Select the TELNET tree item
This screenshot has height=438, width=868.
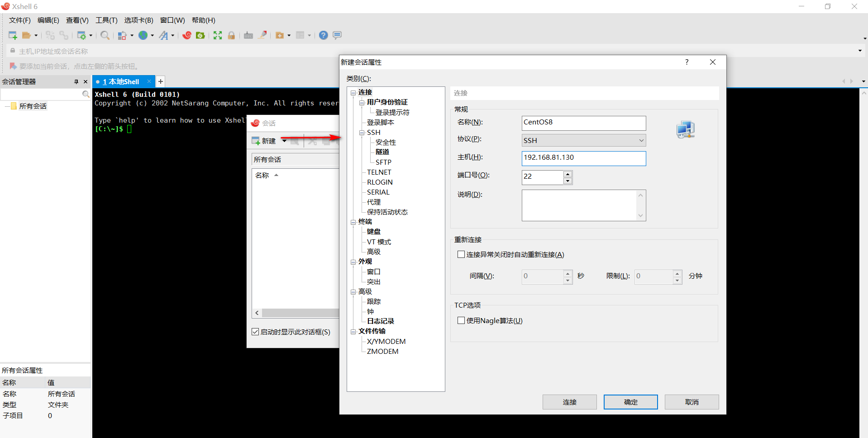(x=379, y=172)
